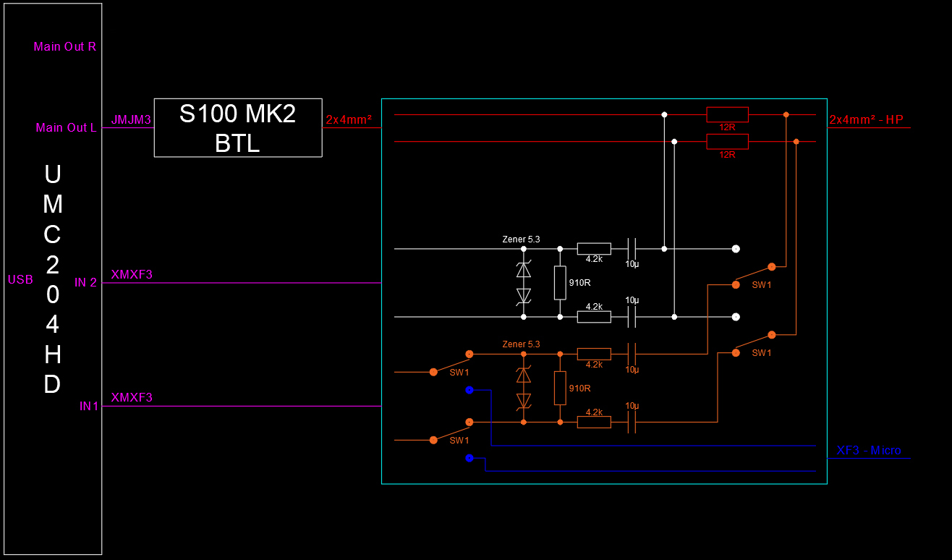Click the white Zener 5.3 text
This screenshot has width=952, height=560.
[x=521, y=239]
